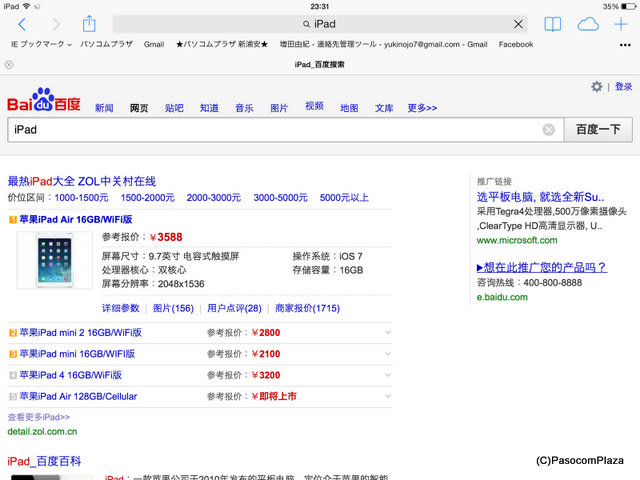Expand the IE ブックマーク bookmark folder

pyautogui.click(x=41, y=44)
